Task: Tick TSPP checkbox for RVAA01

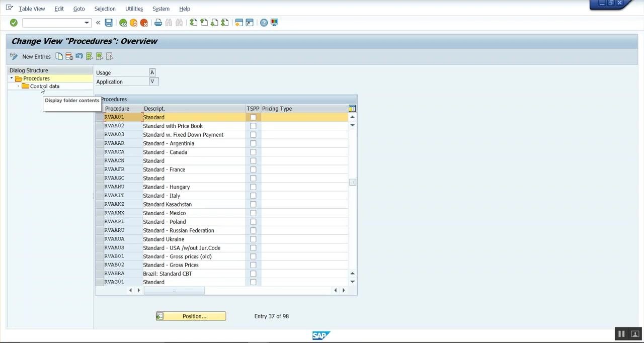Action: 253,117
